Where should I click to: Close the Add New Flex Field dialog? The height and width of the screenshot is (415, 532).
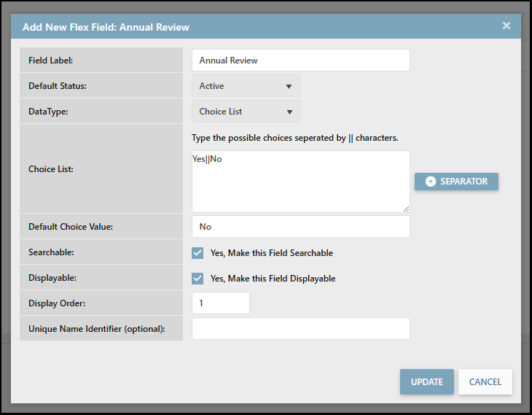click(x=506, y=26)
